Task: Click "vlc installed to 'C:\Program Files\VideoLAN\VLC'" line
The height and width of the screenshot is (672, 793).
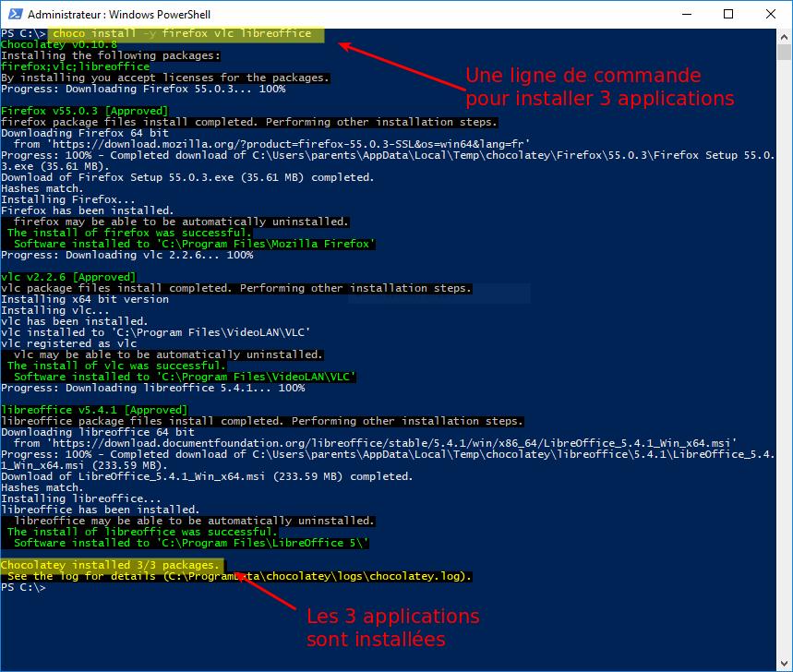Action: [156, 333]
